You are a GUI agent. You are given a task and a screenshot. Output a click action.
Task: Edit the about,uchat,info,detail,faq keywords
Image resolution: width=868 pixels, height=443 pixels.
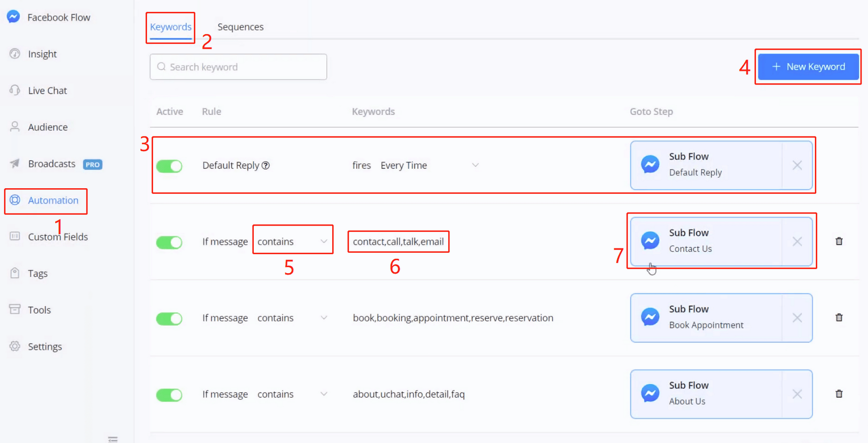(x=409, y=394)
